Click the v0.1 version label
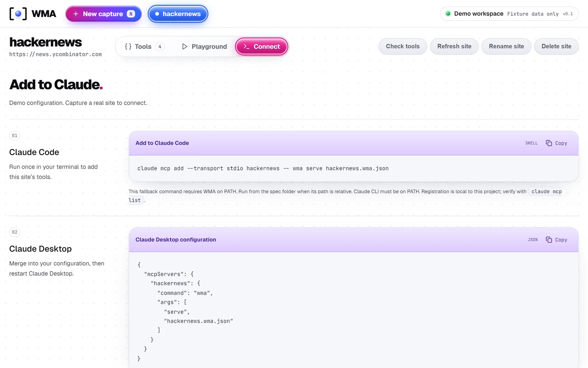Image resolution: width=588 pixels, height=368 pixels. [568, 14]
